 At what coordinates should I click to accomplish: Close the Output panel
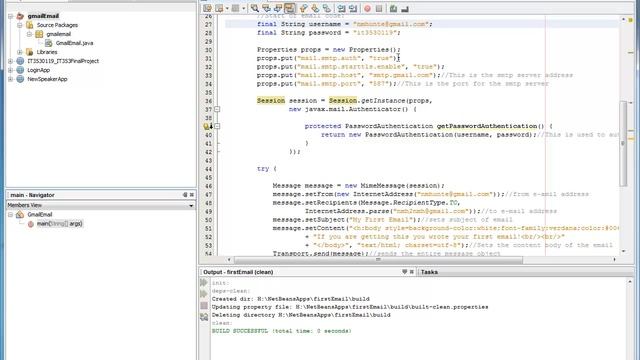[411, 271]
